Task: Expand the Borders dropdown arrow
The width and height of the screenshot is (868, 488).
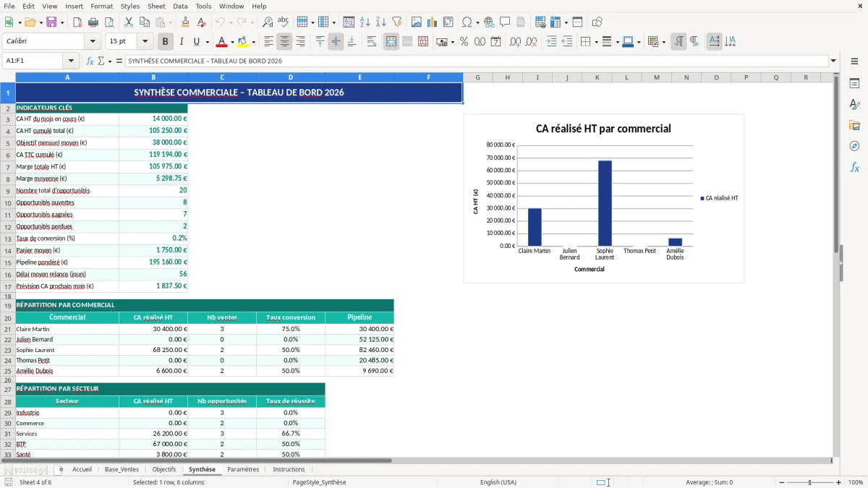Action: (596, 42)
